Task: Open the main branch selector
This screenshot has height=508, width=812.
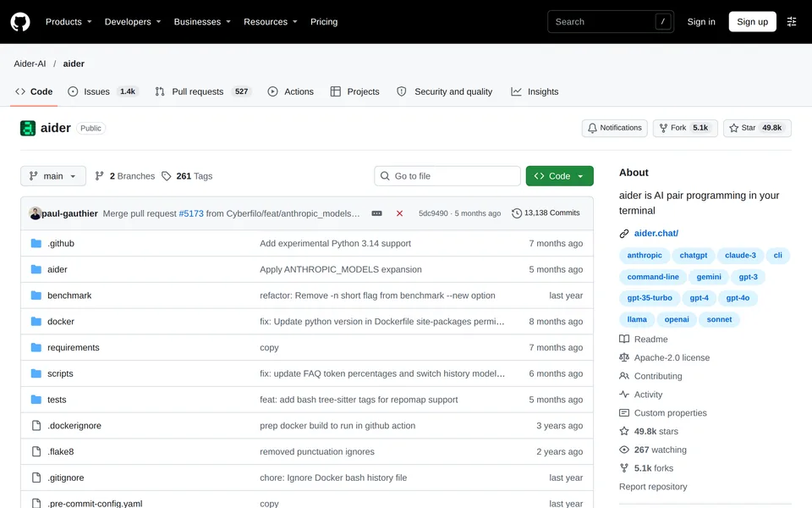Action: [52, 176]
